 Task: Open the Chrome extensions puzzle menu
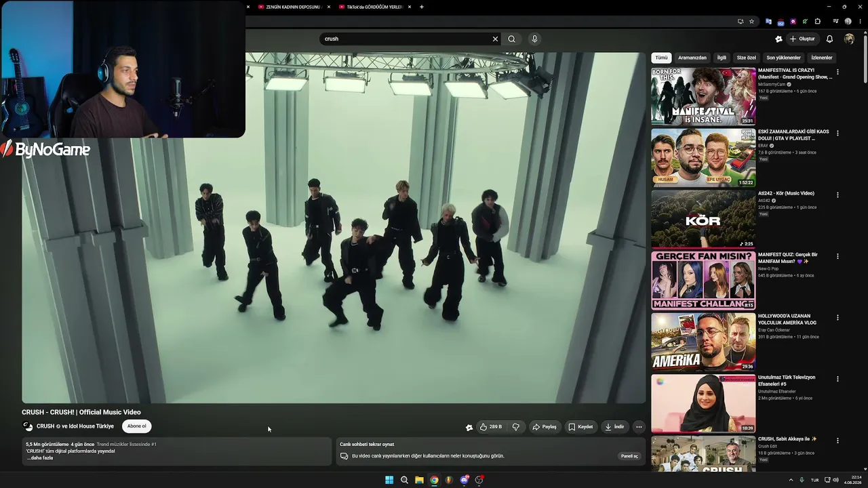pyautogui.click(x=818, y=21)
